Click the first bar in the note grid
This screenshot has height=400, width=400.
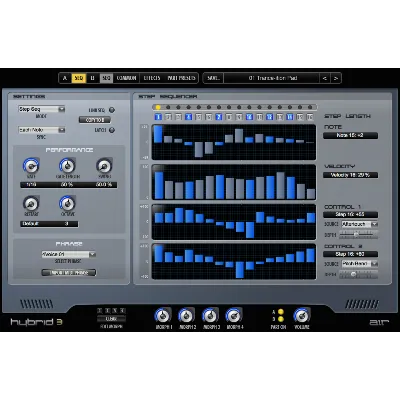(158, 134)
